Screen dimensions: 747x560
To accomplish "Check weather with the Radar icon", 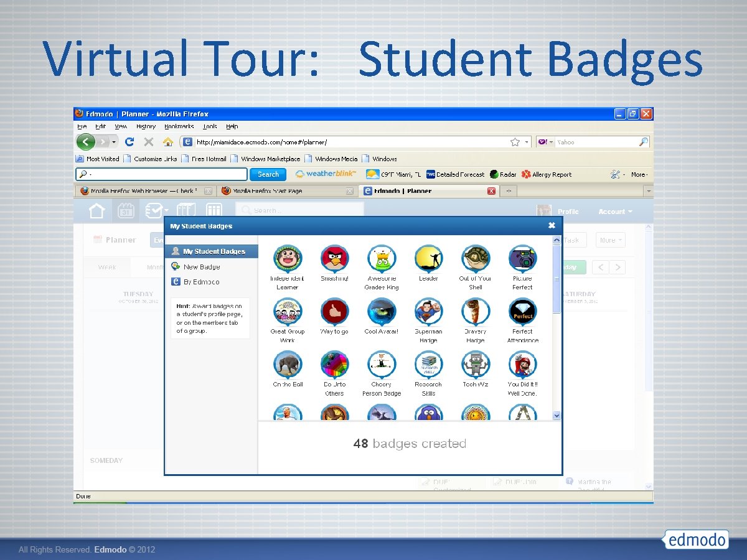I will (x=494, y=174).
